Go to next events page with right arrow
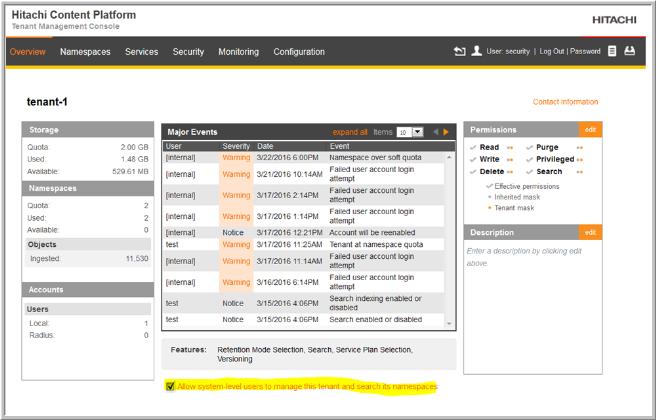The height and width of the screenshot is (420, 656). (446, 132)
